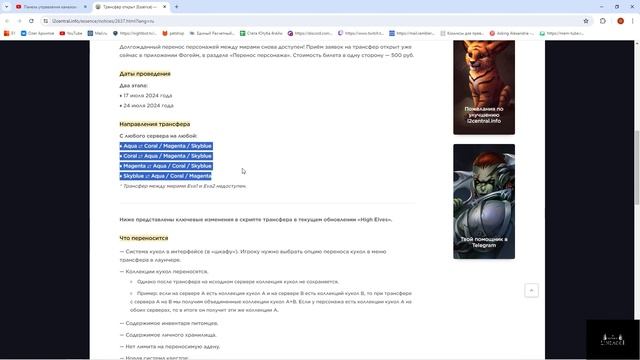Open a new browser tab
This screenshot has width=640, height=360.
click(176, 7)
